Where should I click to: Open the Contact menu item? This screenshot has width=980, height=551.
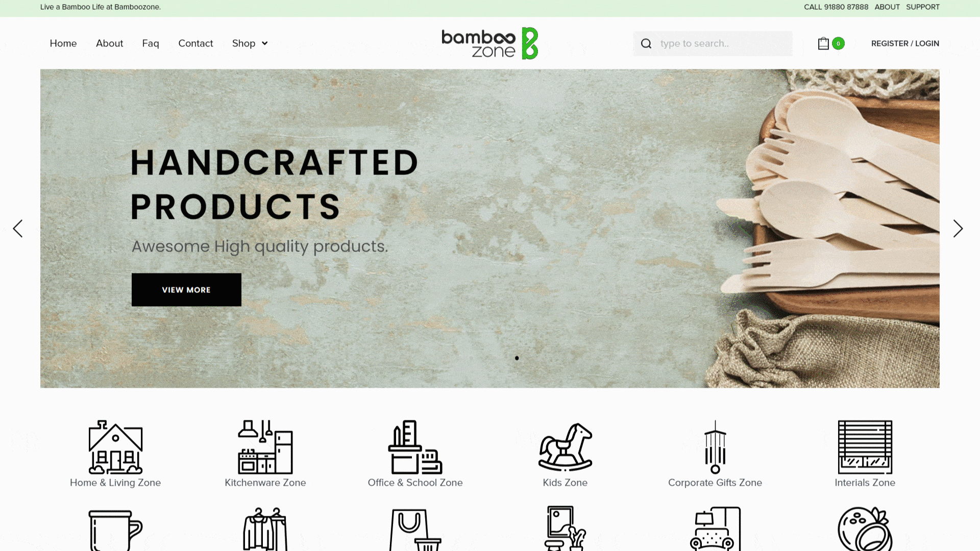click(x=195, y=43)
